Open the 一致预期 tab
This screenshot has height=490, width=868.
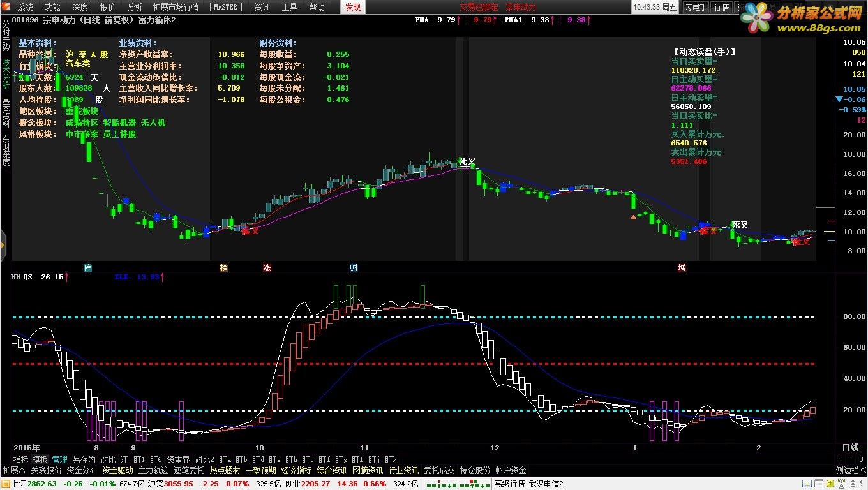[x=260, y=470]
